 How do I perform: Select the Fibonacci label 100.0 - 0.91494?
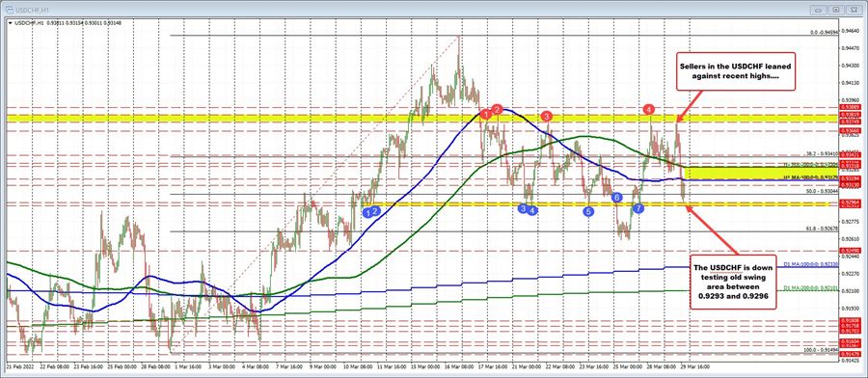pyautogui.click(x=822, y=350)
